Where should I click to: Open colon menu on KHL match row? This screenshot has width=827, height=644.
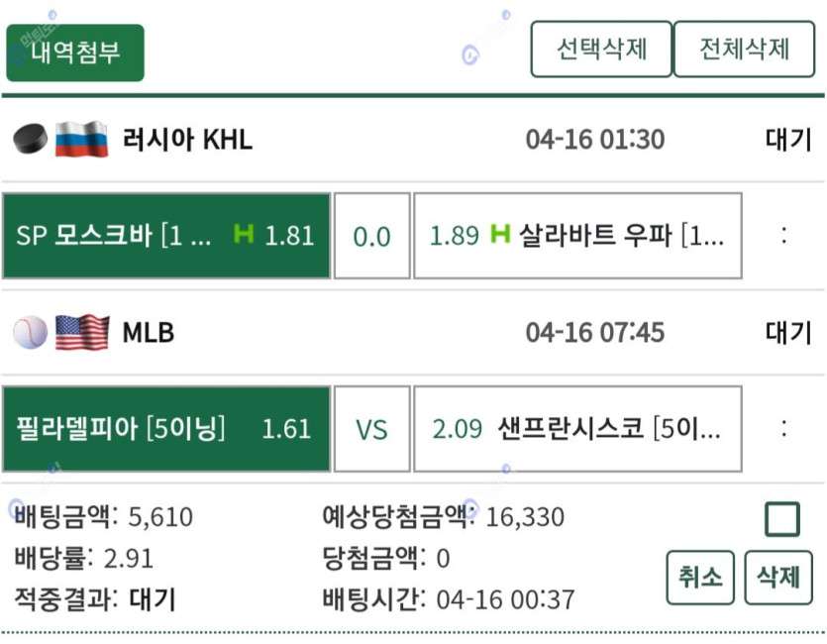point(784,235)
